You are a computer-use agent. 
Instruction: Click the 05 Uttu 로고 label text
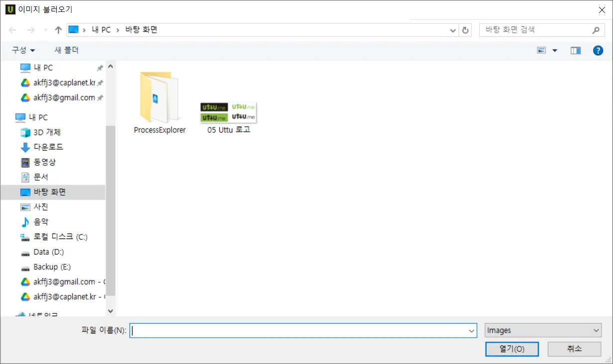pos(229,130)
